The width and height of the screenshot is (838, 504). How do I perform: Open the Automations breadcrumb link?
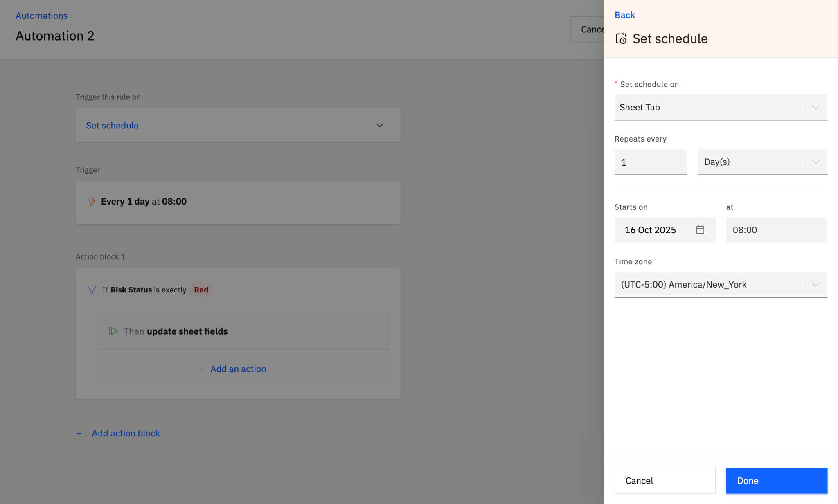pos(41,16)
